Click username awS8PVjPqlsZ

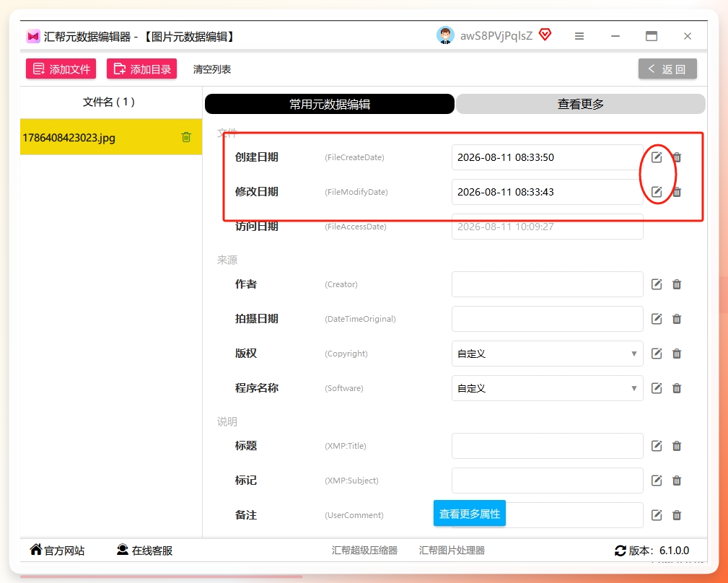point(496,36)
